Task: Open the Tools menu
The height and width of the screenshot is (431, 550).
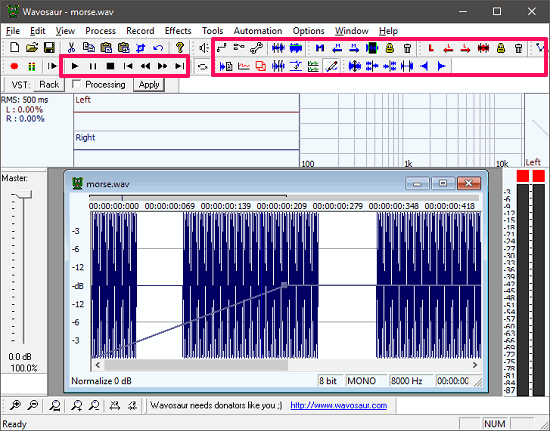Action: pyautogui.click(x=212, y=31)
